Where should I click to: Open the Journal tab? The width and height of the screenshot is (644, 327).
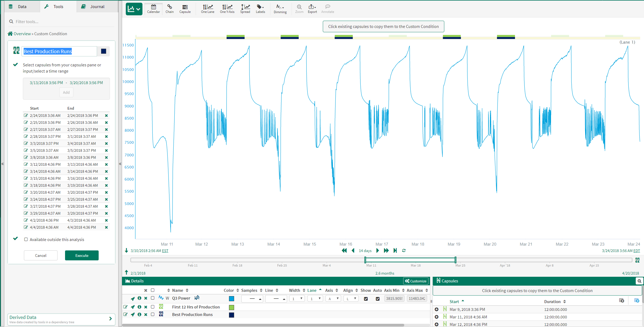(97, 6)
